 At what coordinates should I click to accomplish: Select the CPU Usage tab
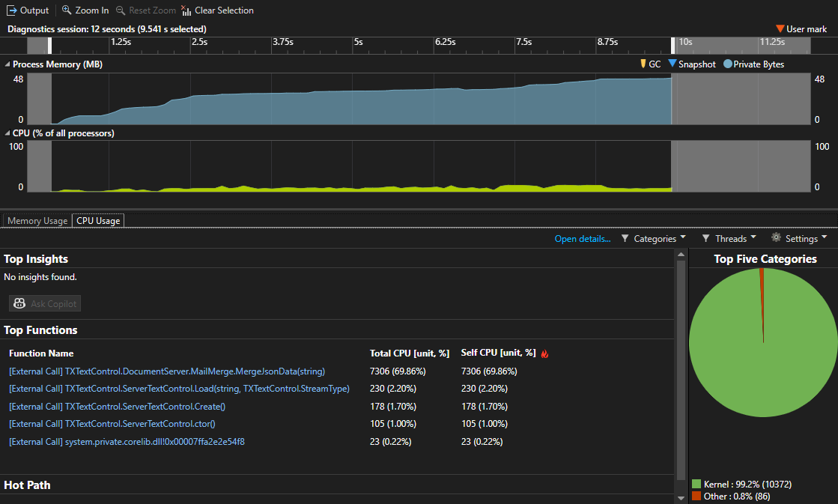pyautogui.click(x=98, y=221)
